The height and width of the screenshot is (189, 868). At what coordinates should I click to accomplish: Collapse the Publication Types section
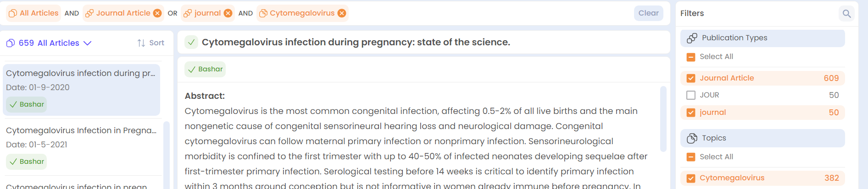coord(762,38)
